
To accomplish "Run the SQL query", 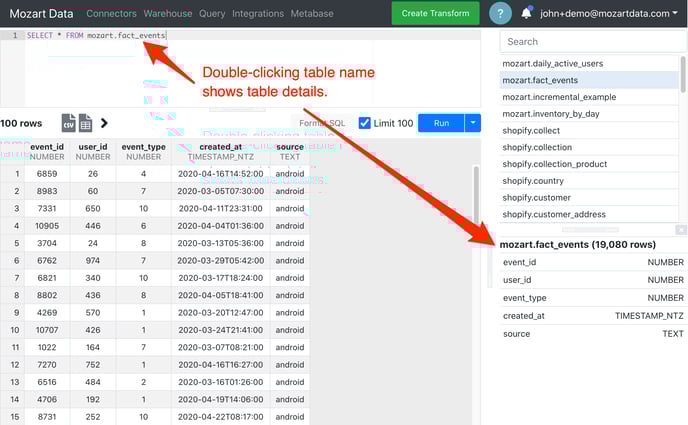I will point(441,123).
